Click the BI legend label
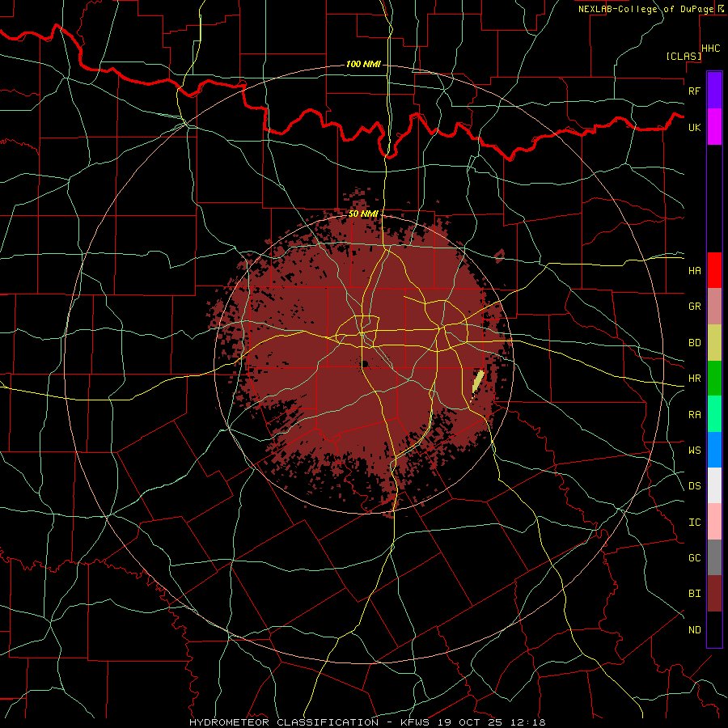Screen dimensions: 728x728 tap(694, 594)
